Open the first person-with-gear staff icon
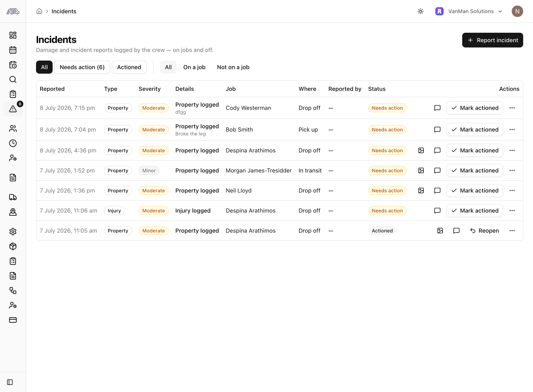 click(x=13, y=158)
